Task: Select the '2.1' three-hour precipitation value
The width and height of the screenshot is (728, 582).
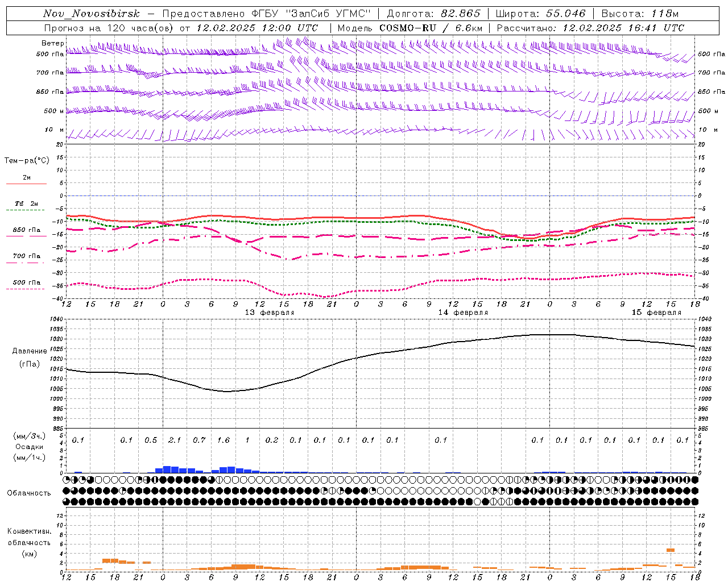Action: click(x=175, y=440)
